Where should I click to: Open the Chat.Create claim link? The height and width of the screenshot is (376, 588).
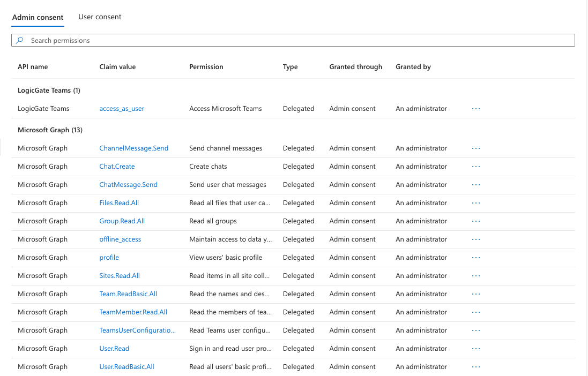117,167
